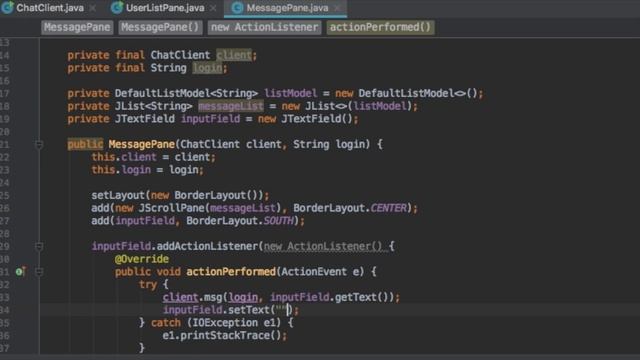Click the underlined 'client' in client.msg call
Viewport: 640px width, 360px height.
click(x=180, y=297)
